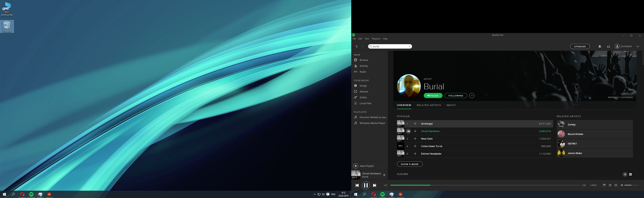Toggle shuffle playback
644x198 pixels.
pyautogui.click(x=610, y=185)
